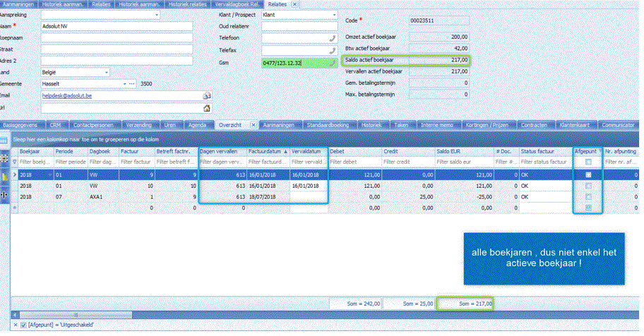Click the home icon in Url field
This screenshot has height=336, width=644.
[207, 108]
